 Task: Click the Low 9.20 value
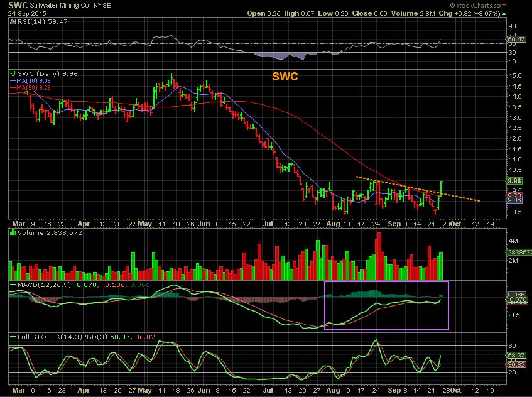[333, 14]
